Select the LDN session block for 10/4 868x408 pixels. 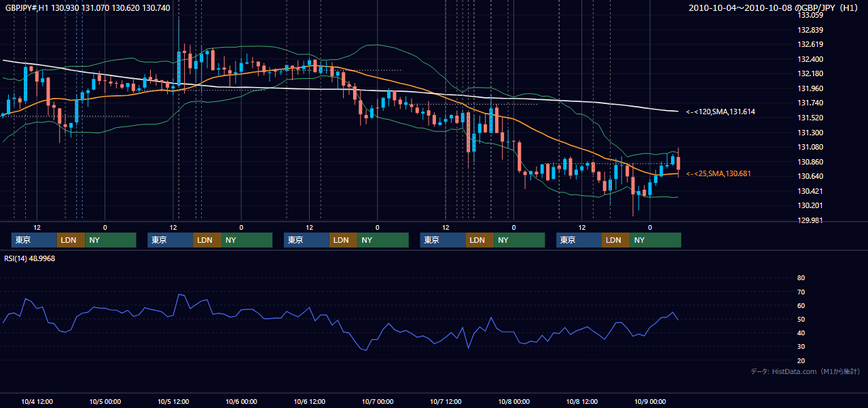tap(71, 240)
